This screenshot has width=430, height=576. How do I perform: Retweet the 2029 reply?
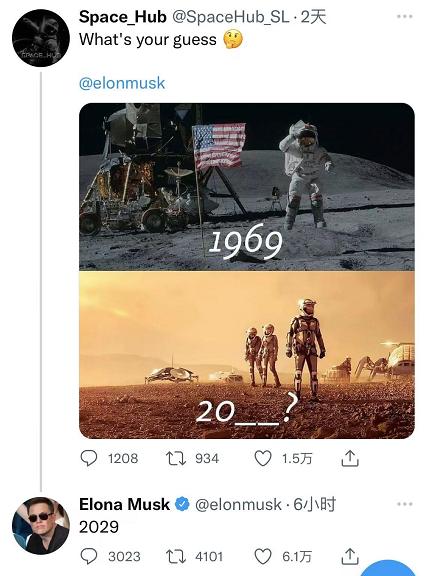[x=176, y=556]
